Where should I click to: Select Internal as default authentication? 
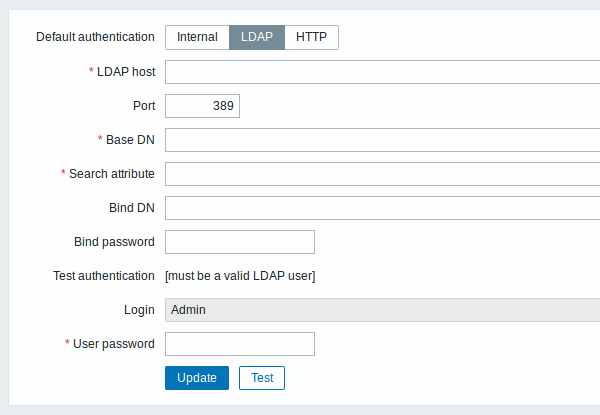[197, 37]
